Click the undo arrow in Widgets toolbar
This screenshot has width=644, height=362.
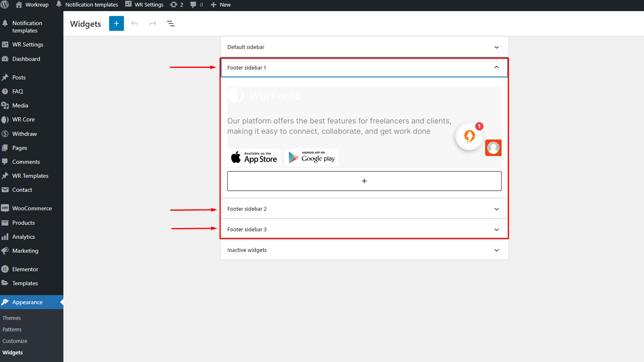pos(135,23)
